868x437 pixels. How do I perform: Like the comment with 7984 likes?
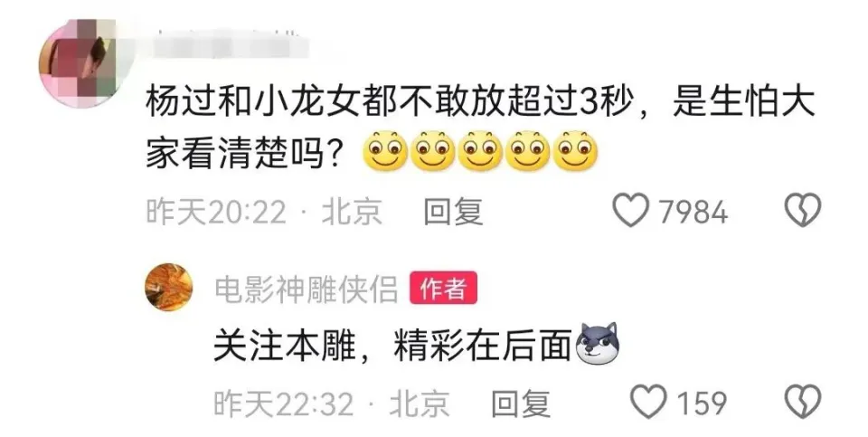[630, 211]
